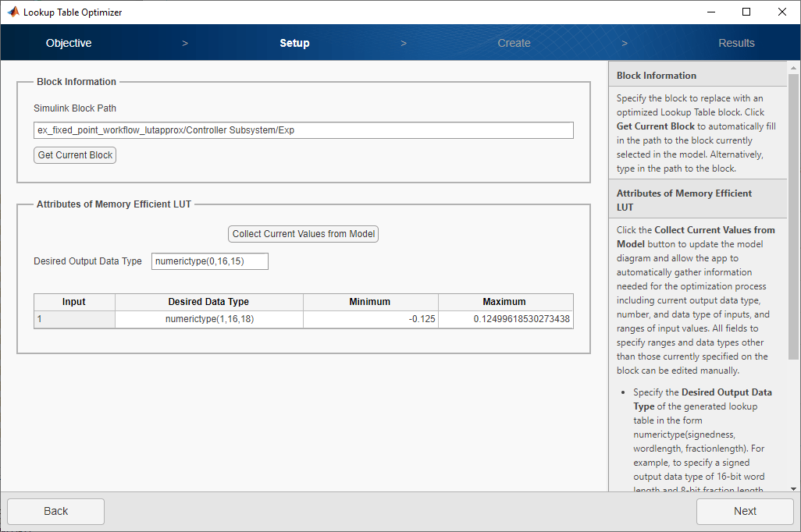The height and width of the screenshot is (532, 801).
Task: Go to the Objective step tab
Action: tap(69, 43)
